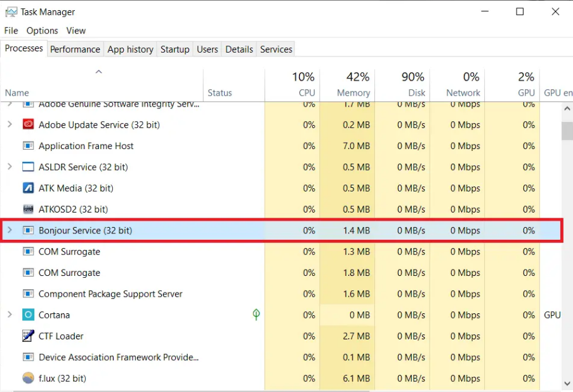Select the Application Frame Host row
This screenshot has width=573, height=392.
coord(280,146)
